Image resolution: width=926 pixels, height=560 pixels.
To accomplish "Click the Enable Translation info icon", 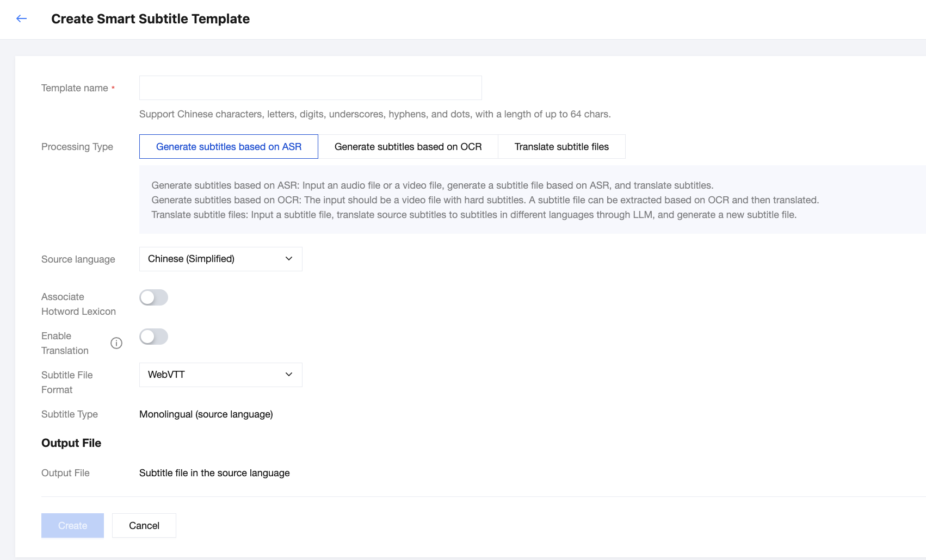I will [116, 343].
